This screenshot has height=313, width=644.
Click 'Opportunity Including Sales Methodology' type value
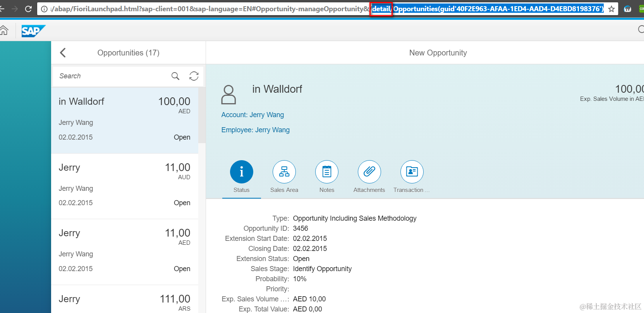[x=355, y=218]
